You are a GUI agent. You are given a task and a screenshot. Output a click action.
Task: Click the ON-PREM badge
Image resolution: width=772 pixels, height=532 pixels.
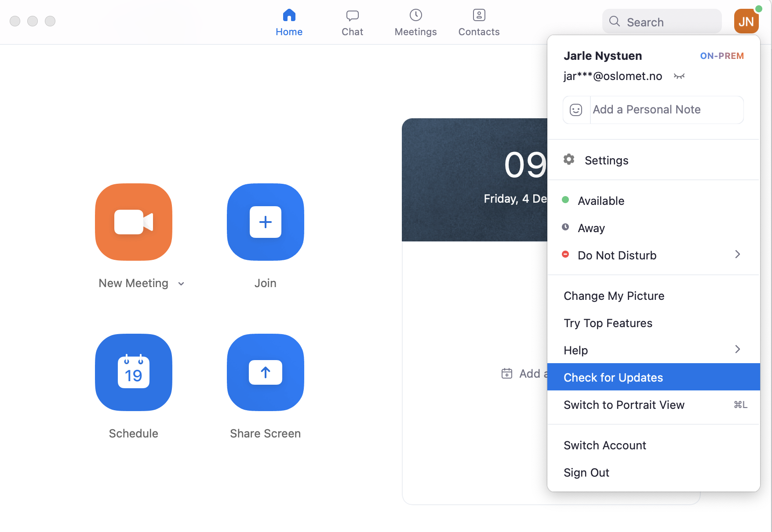tap(722, 56)
